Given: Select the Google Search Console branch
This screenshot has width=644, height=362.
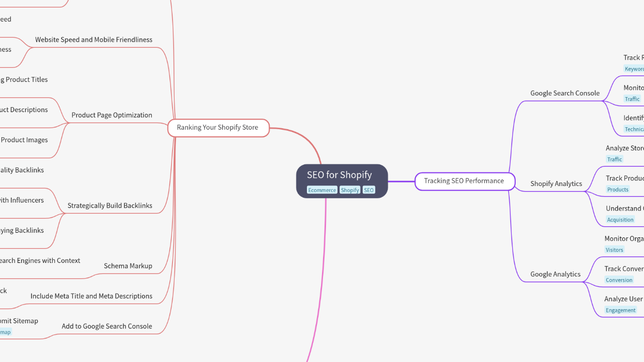Looking at the screenshot, I should click(x=565, y=93).
